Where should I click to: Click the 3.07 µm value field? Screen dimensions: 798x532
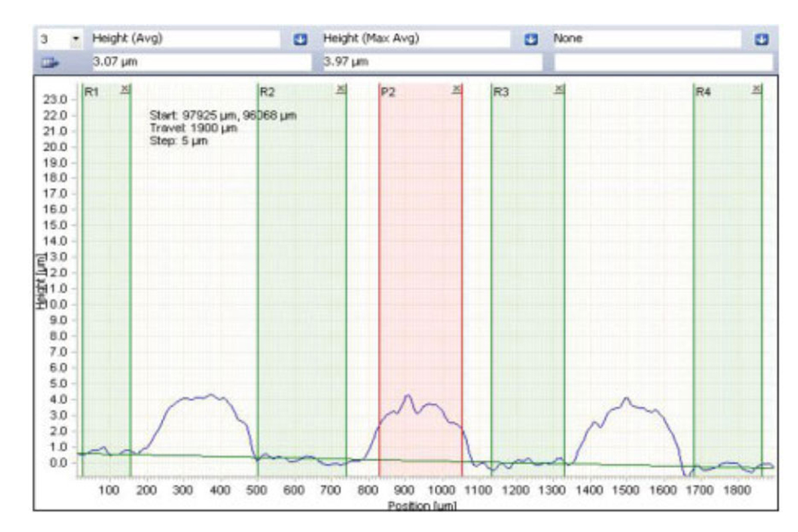(199, 63)
